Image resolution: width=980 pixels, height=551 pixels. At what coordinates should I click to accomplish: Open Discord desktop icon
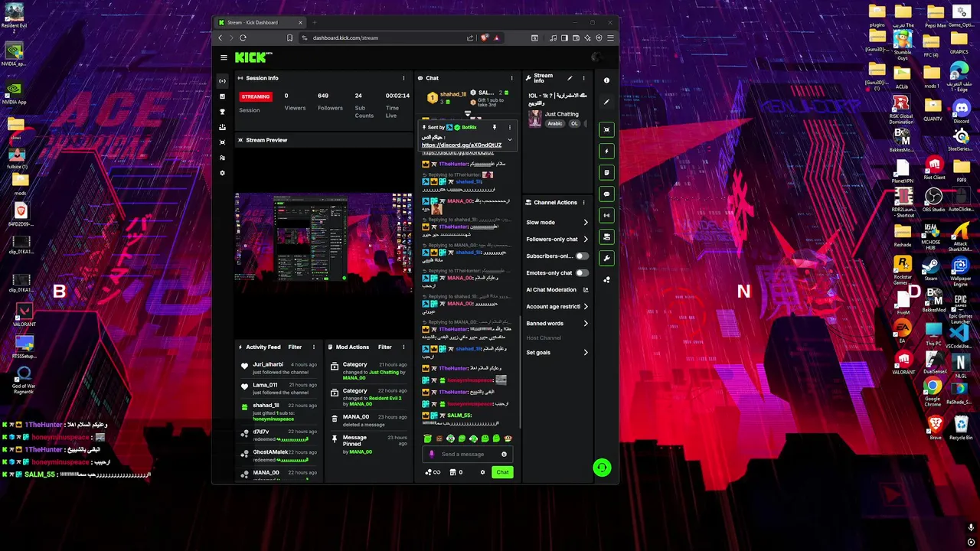click(960, 111)
